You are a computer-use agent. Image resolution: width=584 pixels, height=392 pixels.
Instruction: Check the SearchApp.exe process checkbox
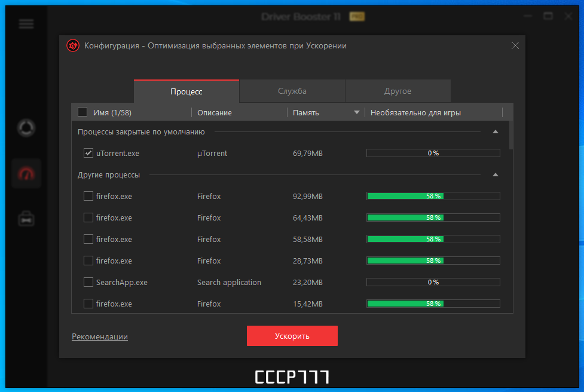pyautogui.click(x=88, y=282)
